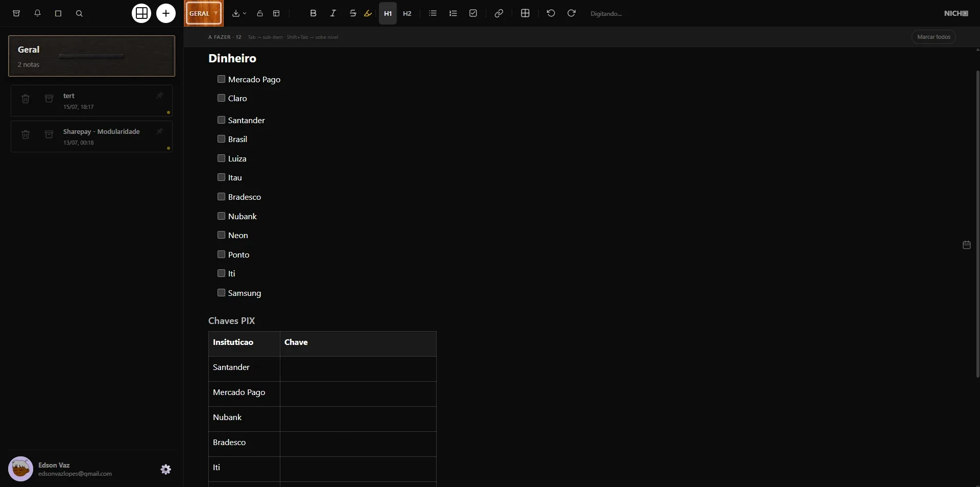980x487 pixels.
Task: Click the NICH logo at top right
Action: (x=956, y=13)
